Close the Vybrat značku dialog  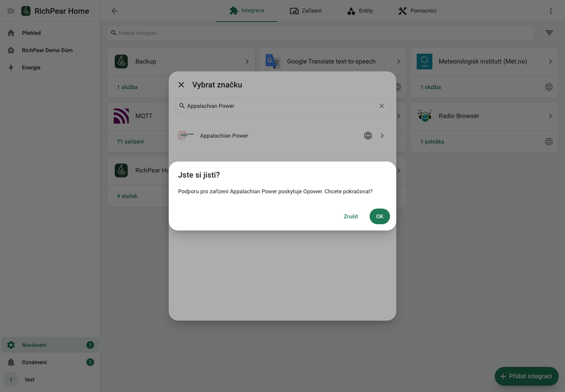click(x=181, y=85)
